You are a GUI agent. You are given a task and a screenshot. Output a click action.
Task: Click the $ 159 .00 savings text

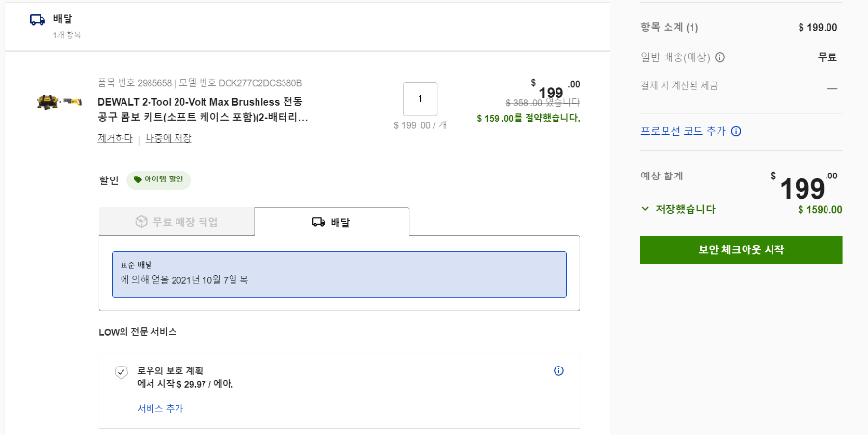tap(529, 118)
